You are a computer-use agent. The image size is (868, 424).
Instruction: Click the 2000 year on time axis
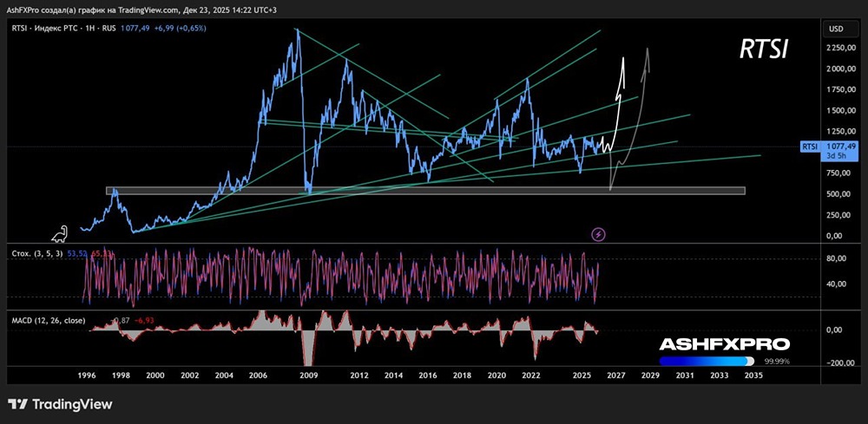(155, 375)
